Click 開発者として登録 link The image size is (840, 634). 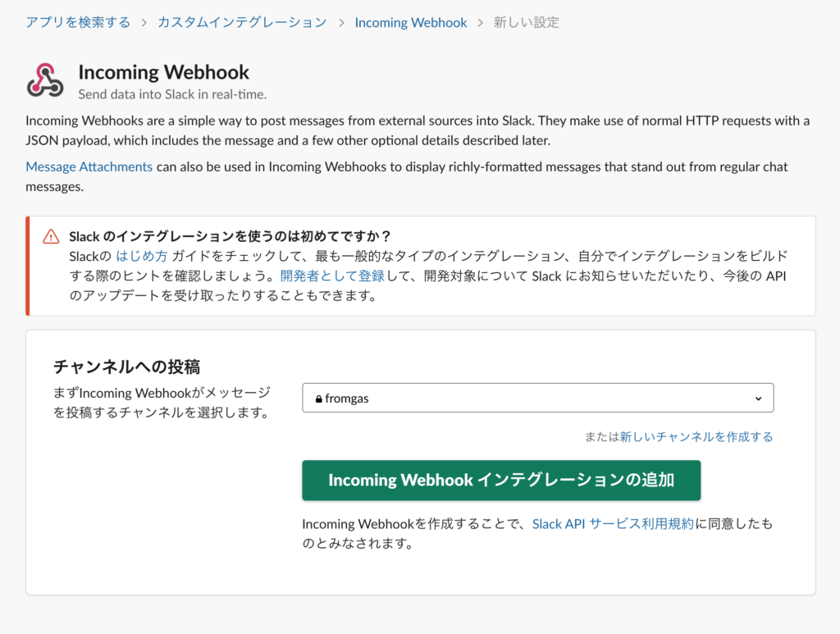[x=332, y=276]
